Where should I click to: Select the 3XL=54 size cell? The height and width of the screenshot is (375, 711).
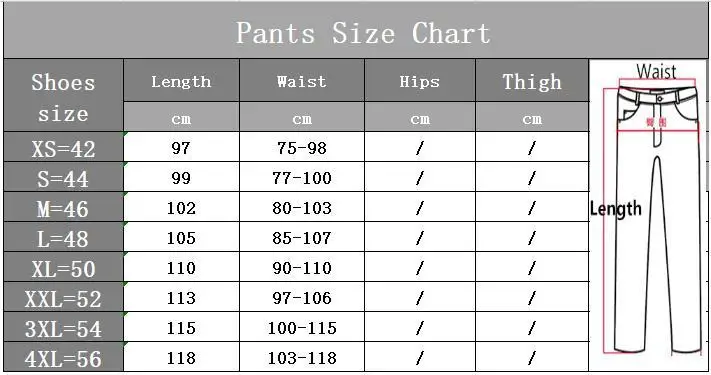pyautogui.click(x=63, y=327)
